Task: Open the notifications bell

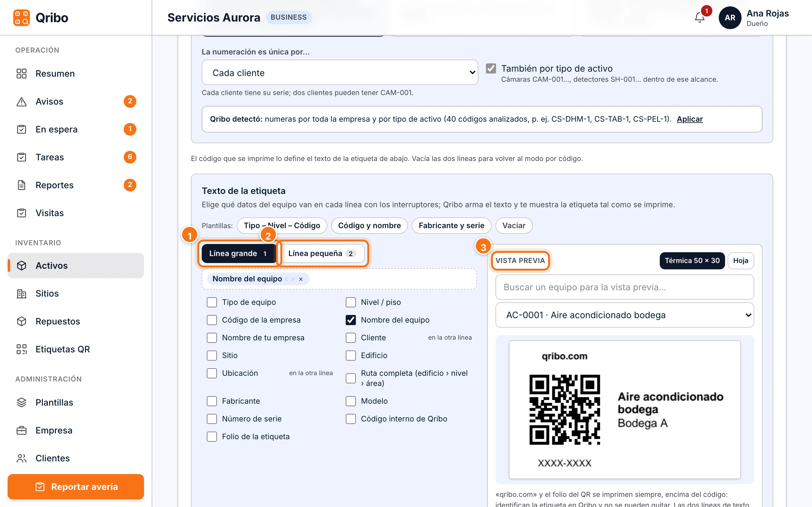Action: coord(699,17)
